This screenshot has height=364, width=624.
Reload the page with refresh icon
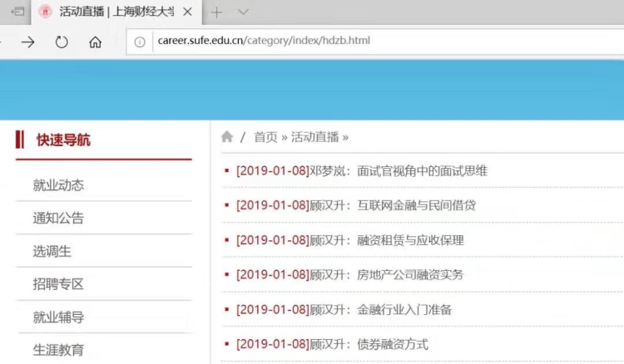pos(62,42)
